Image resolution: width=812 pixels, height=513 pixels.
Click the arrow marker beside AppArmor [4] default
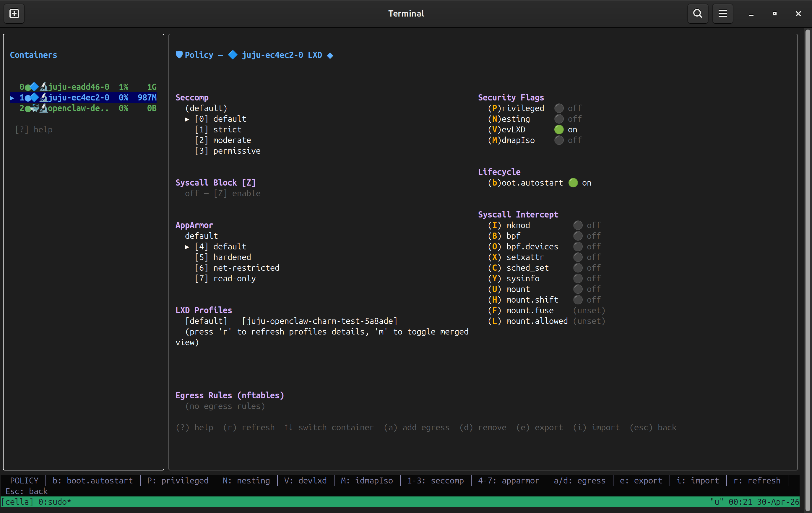click(187, 247)
